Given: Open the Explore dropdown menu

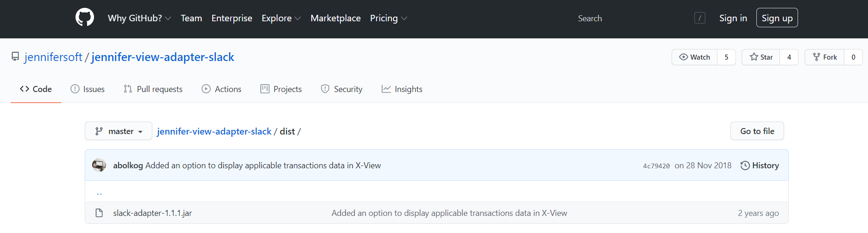Looking at the screenshot, I should pyautogui.click(x=281, y=18).
